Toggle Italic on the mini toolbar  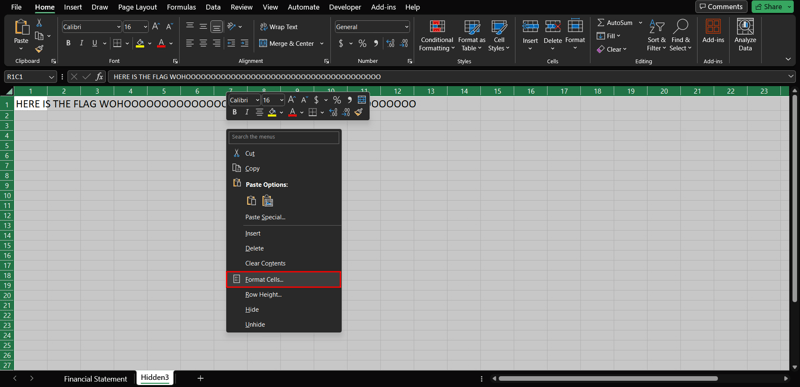pyautogui.click(x=247, y=112)
